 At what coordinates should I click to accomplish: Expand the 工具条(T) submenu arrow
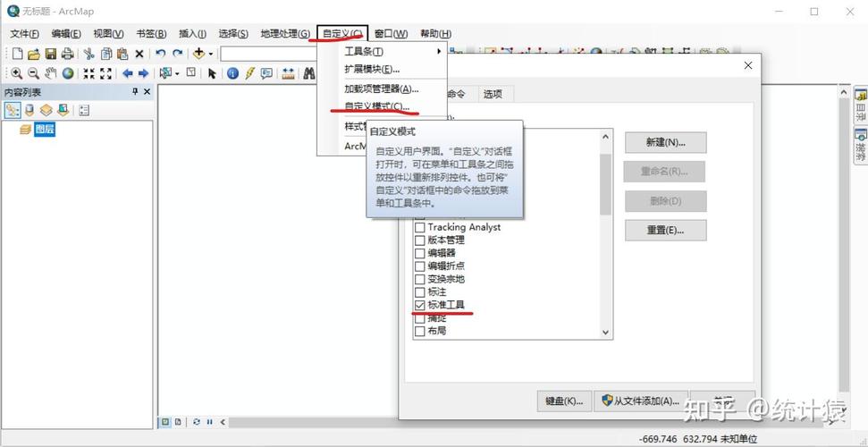(438, 52)
